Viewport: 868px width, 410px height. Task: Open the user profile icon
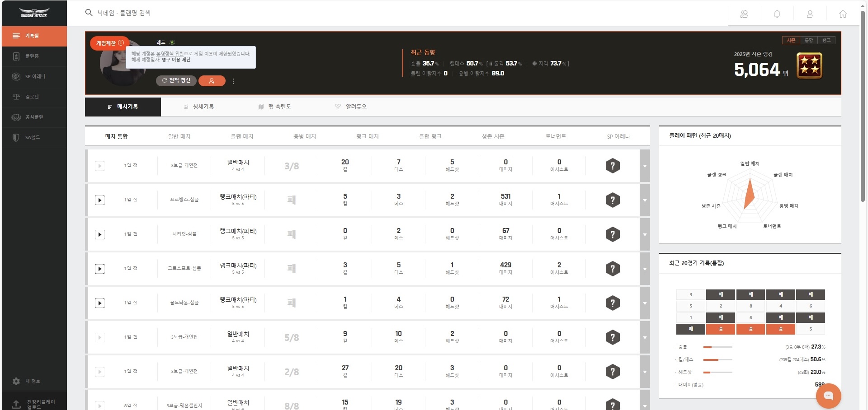click(810, 14)
